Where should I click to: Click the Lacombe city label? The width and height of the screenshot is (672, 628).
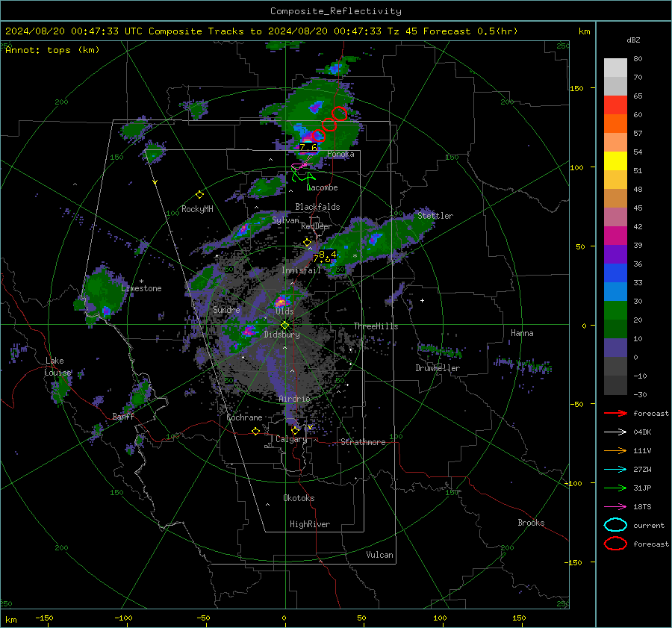point(323,187)
